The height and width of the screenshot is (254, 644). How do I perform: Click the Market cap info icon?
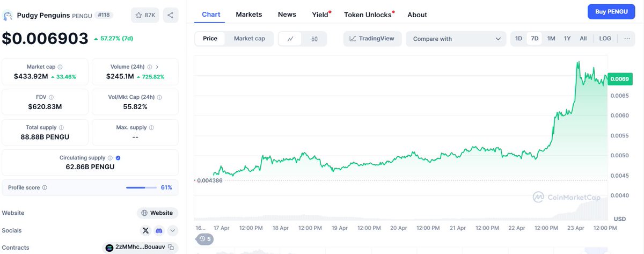[x=60, y=67]
